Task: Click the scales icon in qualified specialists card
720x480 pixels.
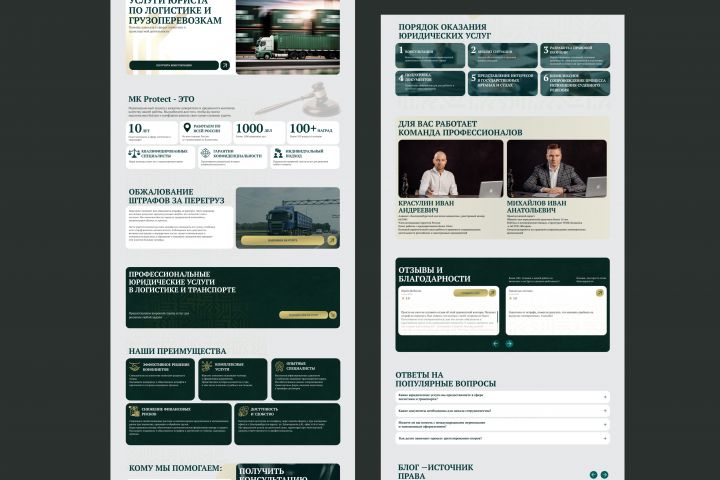Action: coord(134,153)
